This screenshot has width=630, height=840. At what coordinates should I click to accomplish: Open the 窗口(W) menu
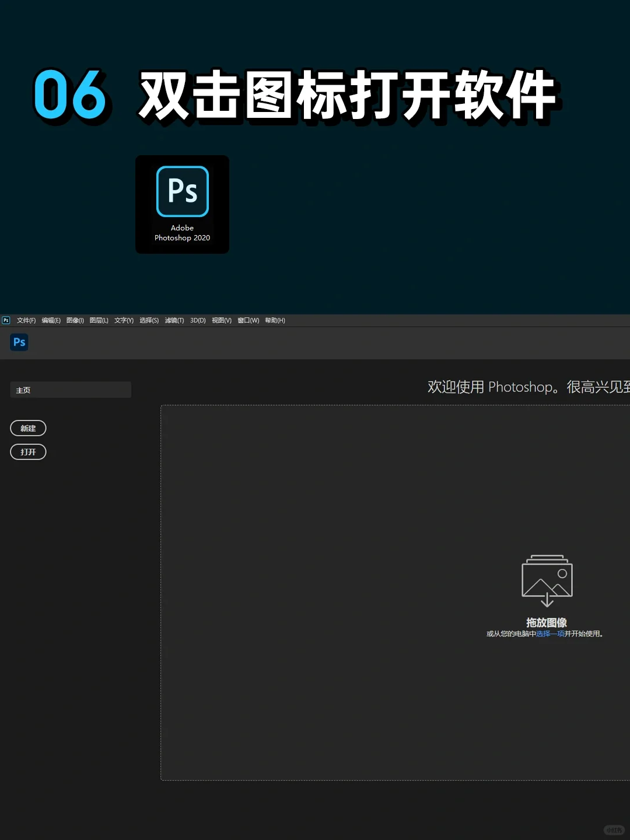[x=247, y=320]
